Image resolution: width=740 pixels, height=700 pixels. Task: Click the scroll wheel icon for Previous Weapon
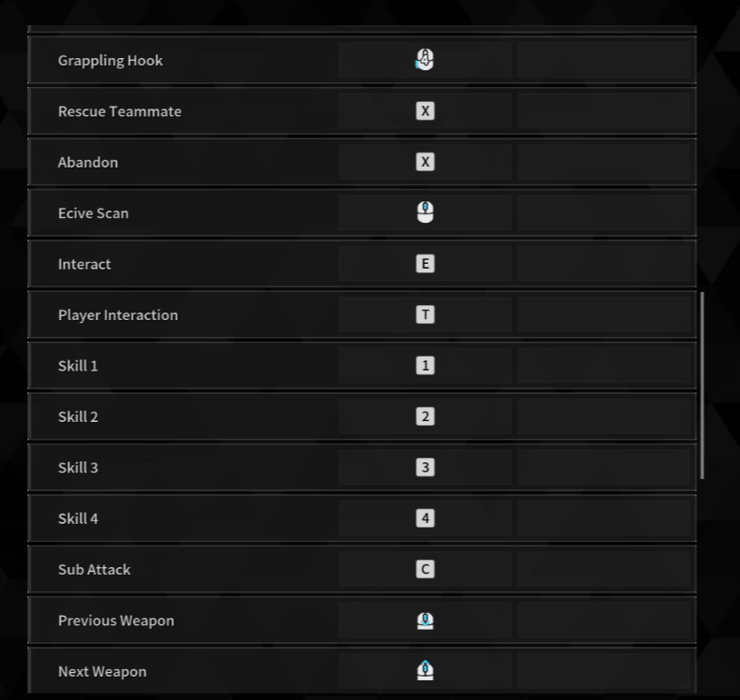tap(425, 620)
